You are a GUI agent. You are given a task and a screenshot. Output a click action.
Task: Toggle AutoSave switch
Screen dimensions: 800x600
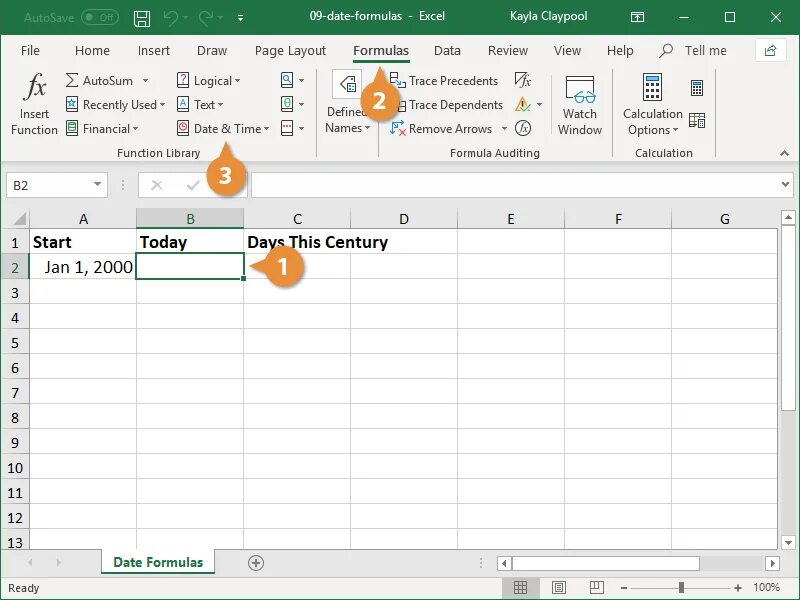click(x=100, y=17)
